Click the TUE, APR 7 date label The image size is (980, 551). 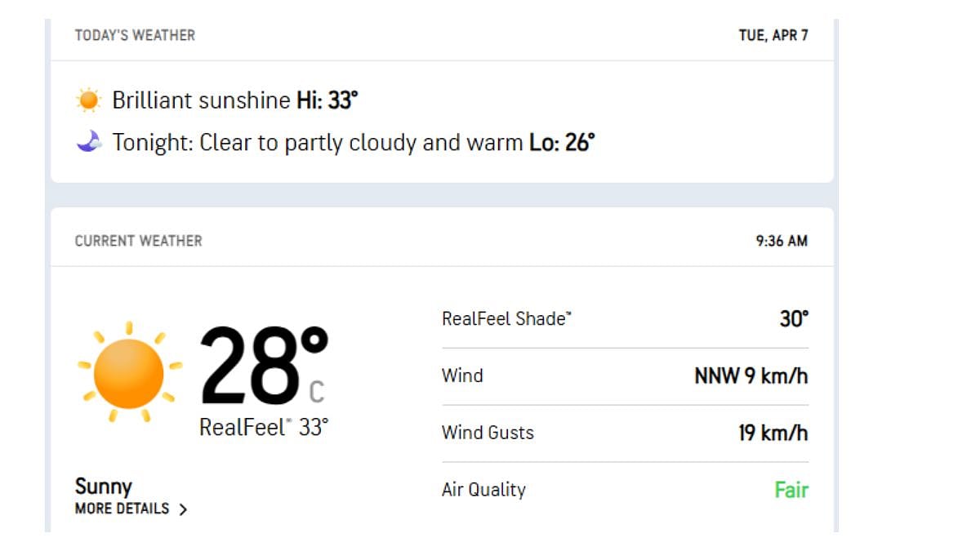pos(773,35)
